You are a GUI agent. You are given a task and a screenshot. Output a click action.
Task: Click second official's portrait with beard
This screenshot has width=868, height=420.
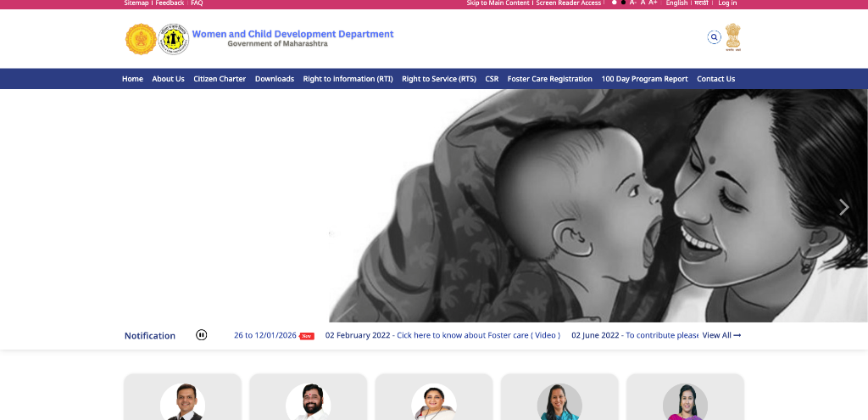point(308,401)
